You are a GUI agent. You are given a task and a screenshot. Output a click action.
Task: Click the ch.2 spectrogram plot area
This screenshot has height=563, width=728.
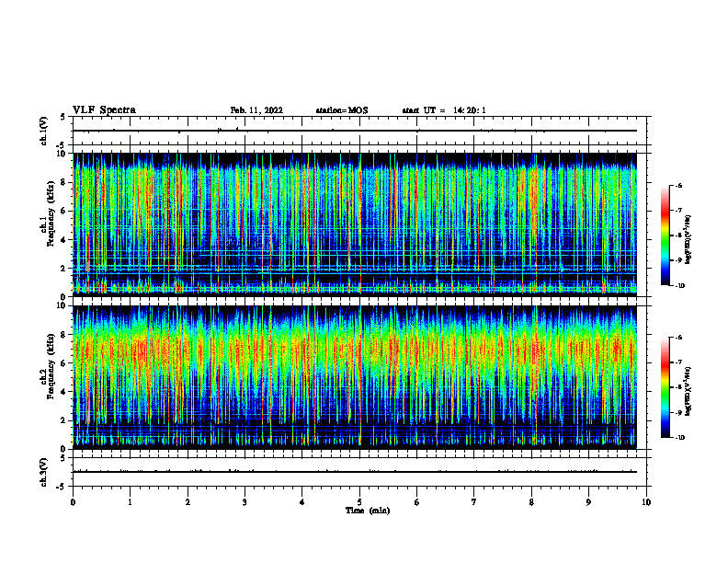(x=355, y=377)
